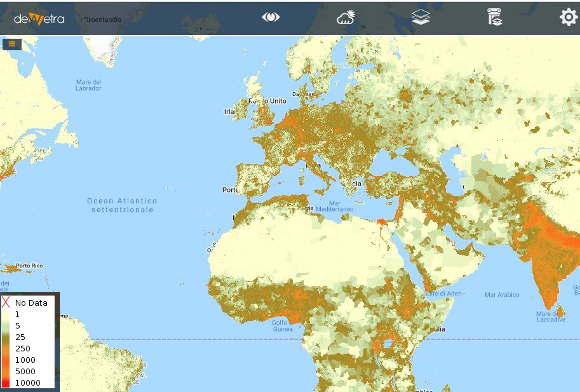The height and width of the screenshot is (392, 580).
Task: Click the 10000 value in the legend
Action: (x=28, y=383)
